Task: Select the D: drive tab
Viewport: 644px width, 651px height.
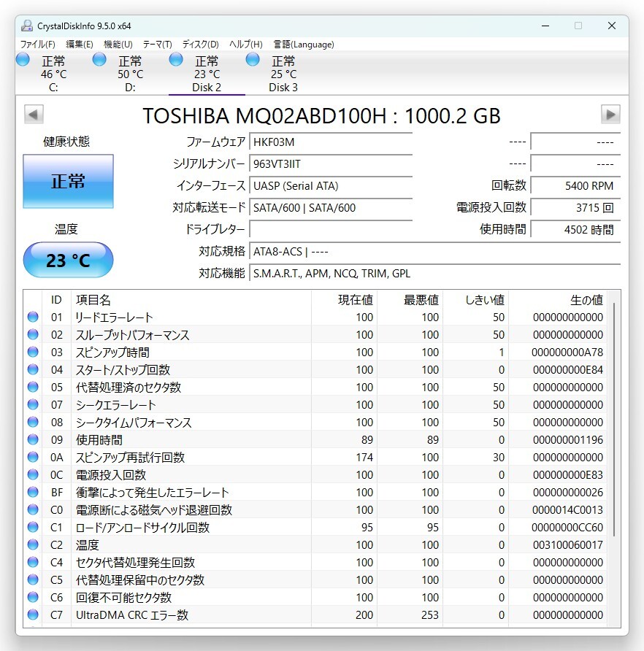Action: pyautogui.click(x=130, y=74)
